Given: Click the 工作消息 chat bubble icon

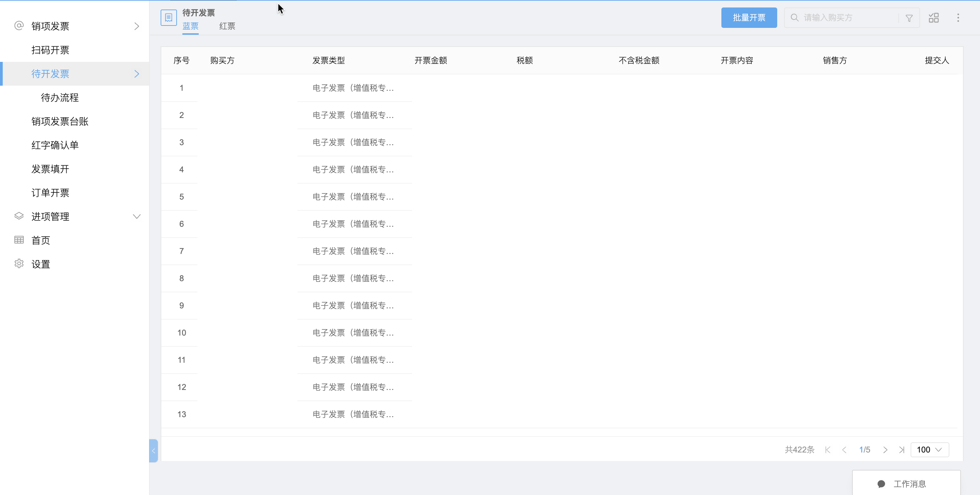Looking at the screenshot, I should (x=881, y=483).
